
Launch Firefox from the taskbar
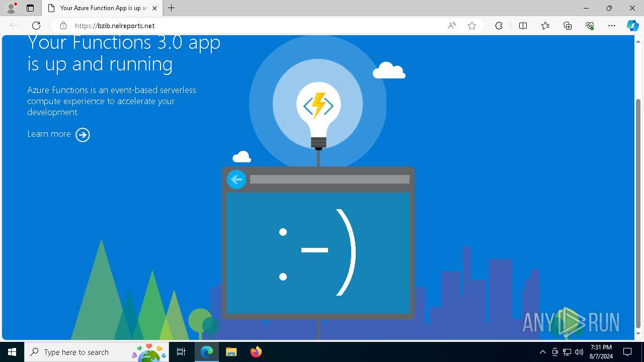[256, 352]
